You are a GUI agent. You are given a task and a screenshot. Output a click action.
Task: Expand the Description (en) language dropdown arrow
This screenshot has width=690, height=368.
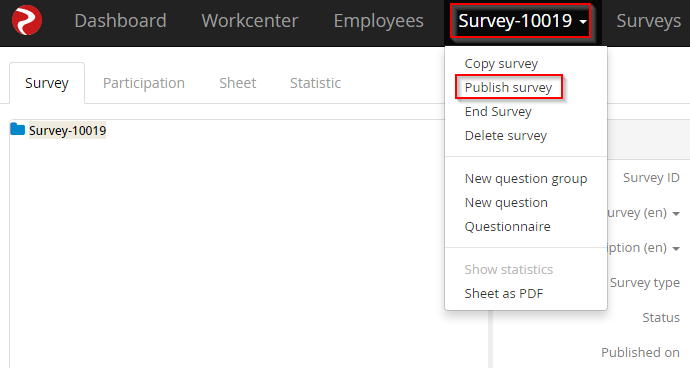676,249
